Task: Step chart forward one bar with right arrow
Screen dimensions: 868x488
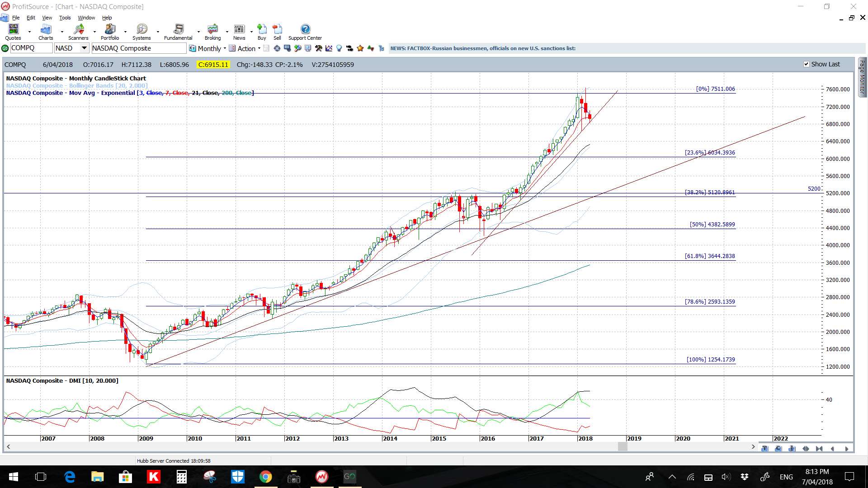Action: [846, 449]
